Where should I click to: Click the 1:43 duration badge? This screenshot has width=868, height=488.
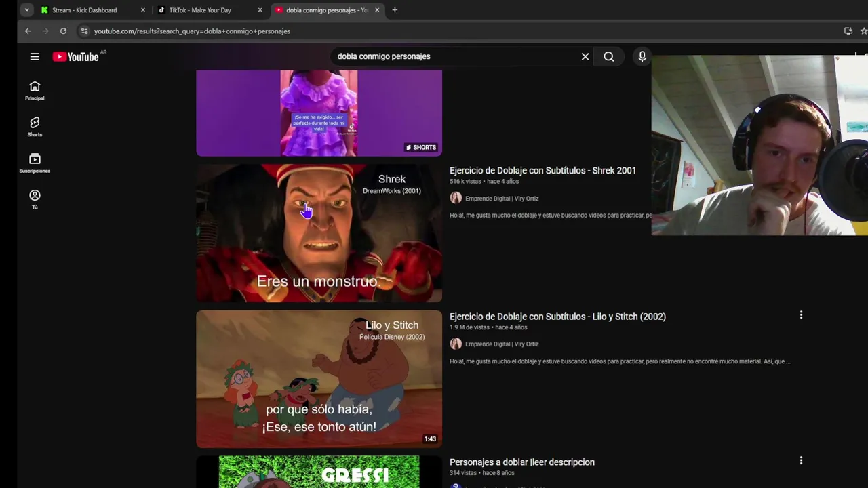(x=430, y=439)
